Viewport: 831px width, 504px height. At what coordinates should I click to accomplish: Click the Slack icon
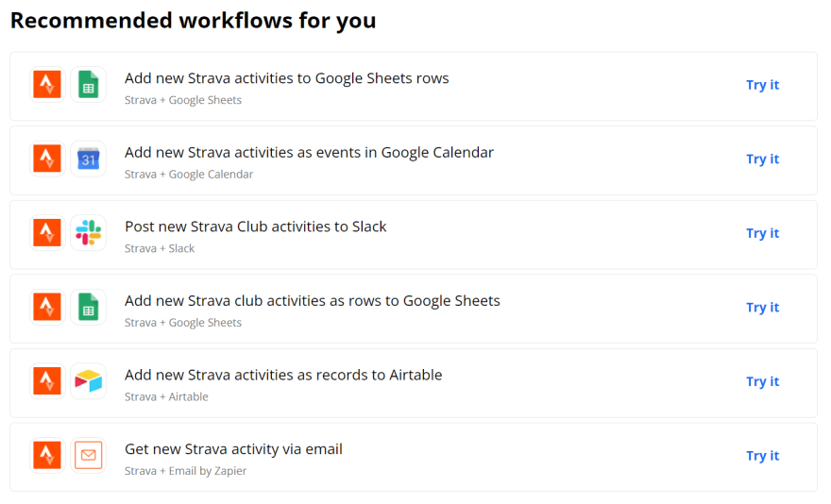click(89, 233)
